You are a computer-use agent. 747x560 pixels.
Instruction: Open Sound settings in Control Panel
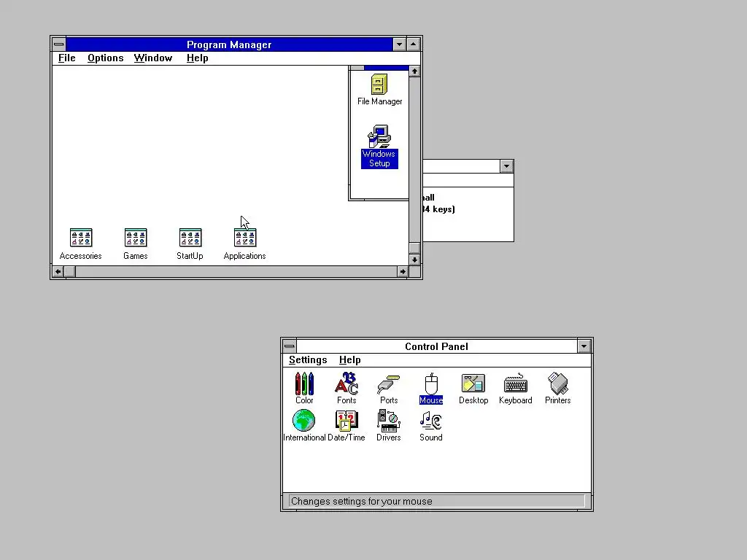coord(431,426)
